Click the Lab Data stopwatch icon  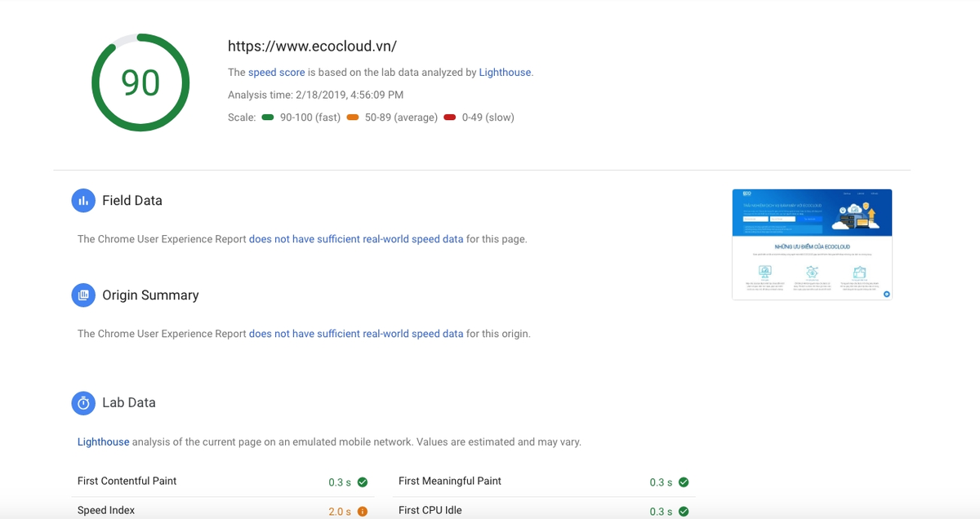click(83, 403)
